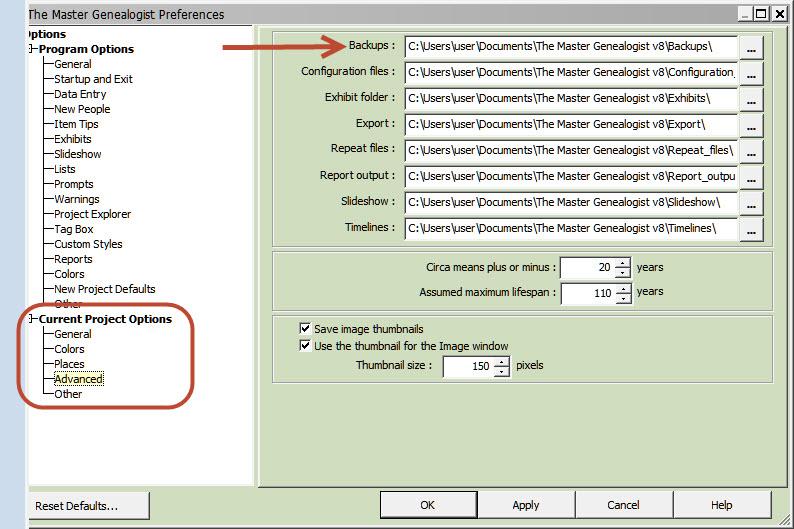Open New Project Defaults options
The image size is (794, 529).
click(105, 289)
